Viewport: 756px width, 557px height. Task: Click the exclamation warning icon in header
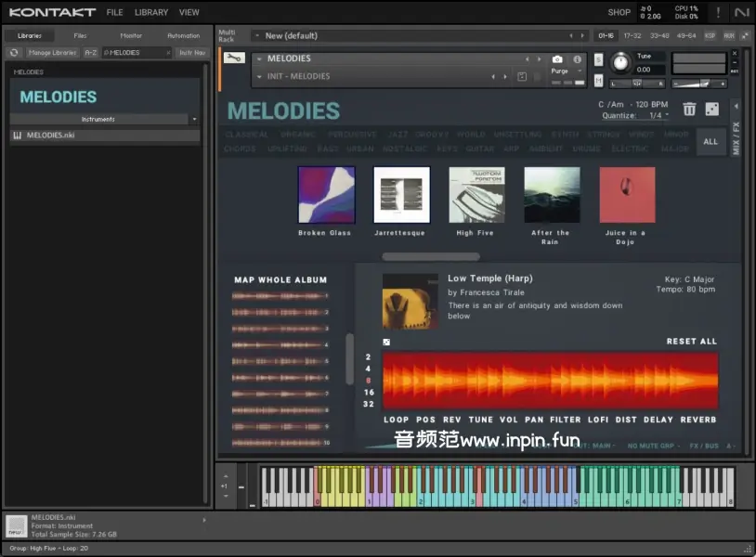tap(717, 12)
